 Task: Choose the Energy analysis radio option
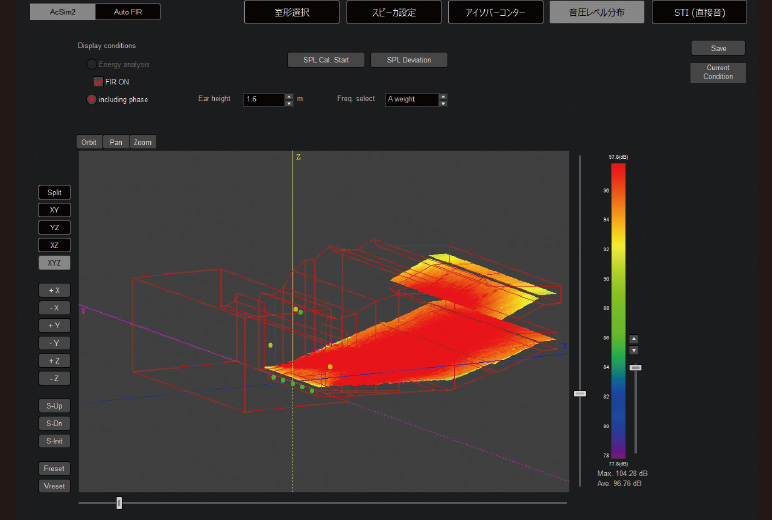pyautogui.click(x=92, y=64)
